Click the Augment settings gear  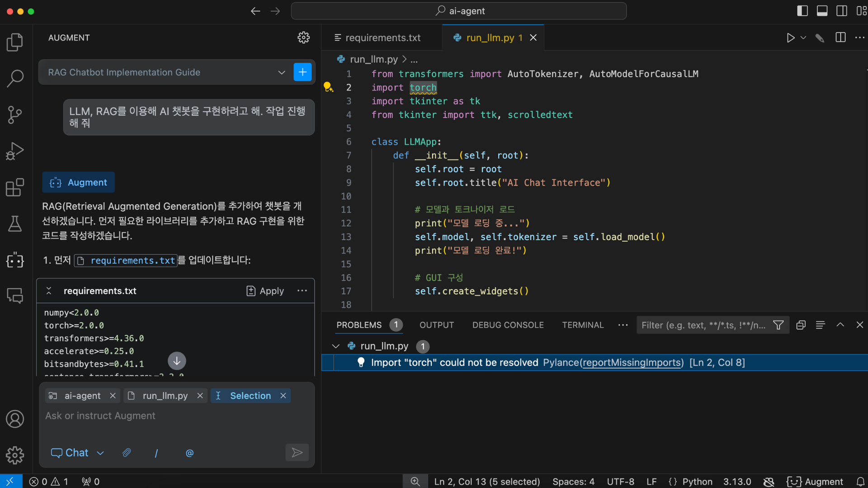click(x=303, y=38)
